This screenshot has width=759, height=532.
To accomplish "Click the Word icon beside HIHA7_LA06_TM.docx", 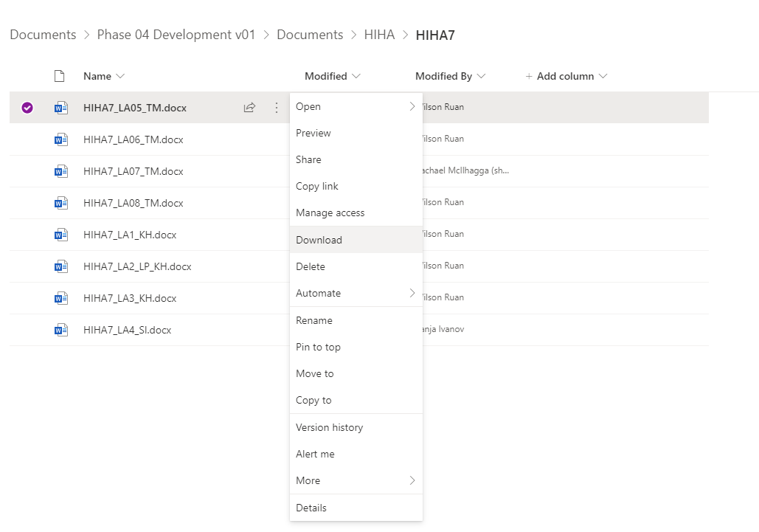I will [61, 139].
